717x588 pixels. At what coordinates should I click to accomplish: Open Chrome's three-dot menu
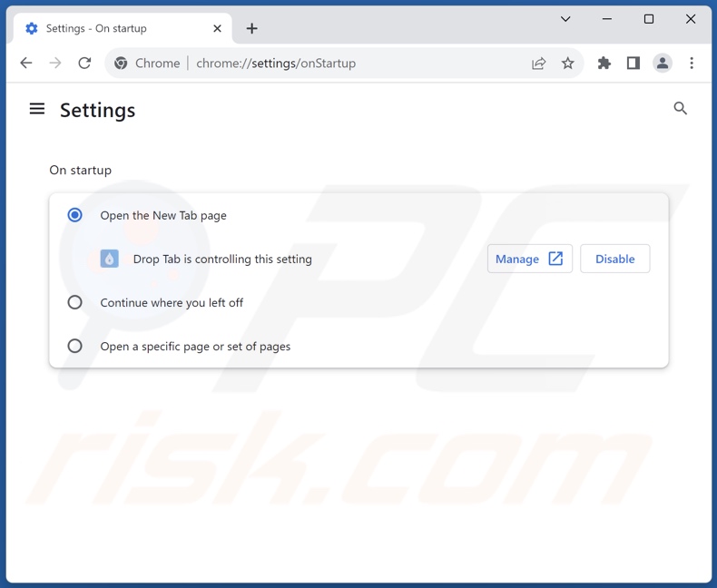click(x=692, y=64)
